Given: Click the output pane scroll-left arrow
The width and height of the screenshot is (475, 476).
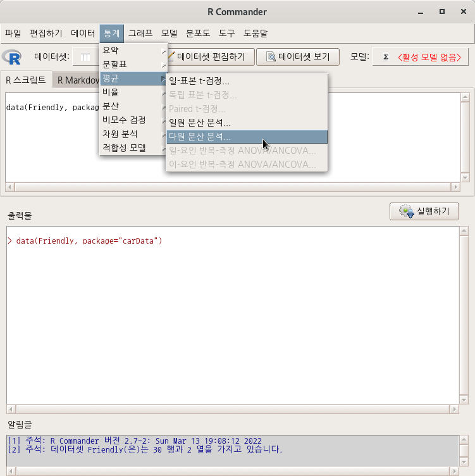Looking at the screenshot, I should point(11,410).
